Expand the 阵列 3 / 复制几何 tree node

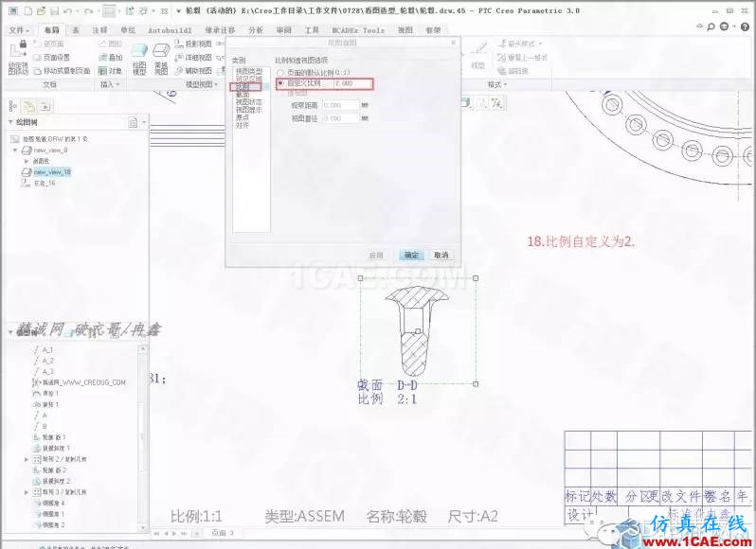26,492
